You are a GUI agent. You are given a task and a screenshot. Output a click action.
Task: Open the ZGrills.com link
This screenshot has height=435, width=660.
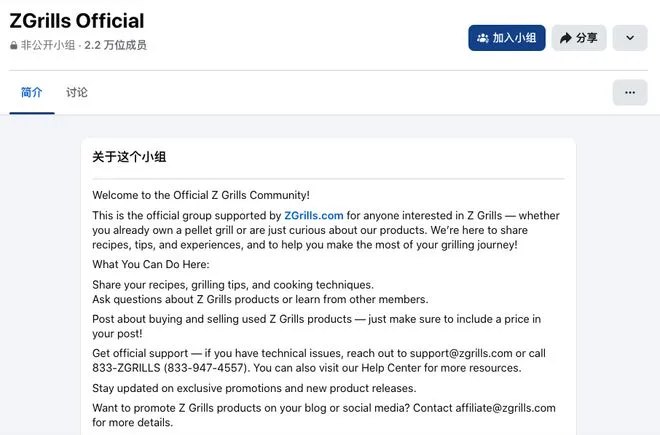point(314,215)
